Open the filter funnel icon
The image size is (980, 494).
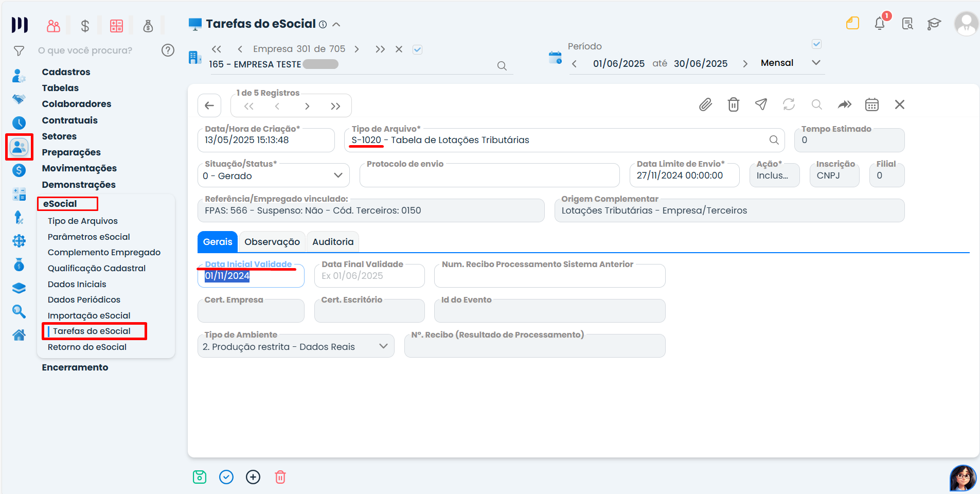pos(19,50)
